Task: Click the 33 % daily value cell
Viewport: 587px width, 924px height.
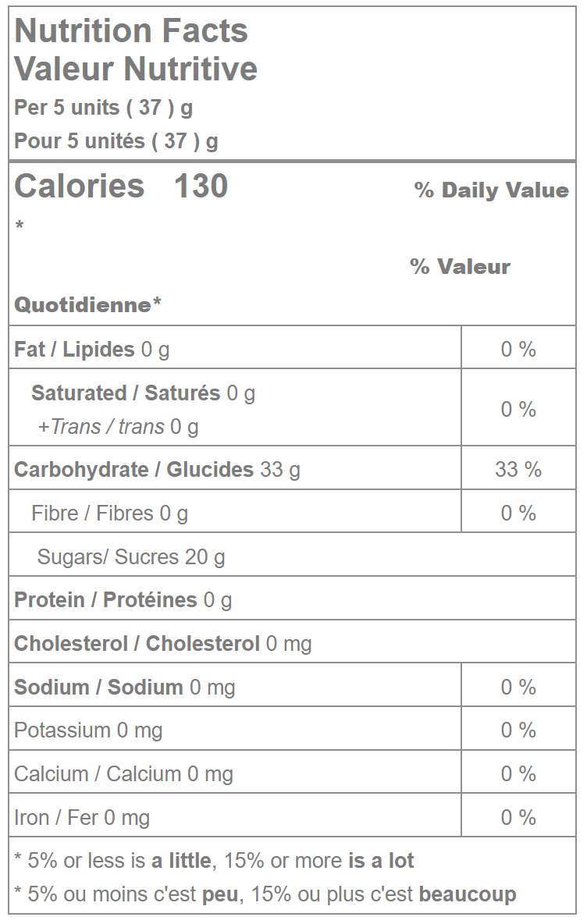Action: (518, 469)
